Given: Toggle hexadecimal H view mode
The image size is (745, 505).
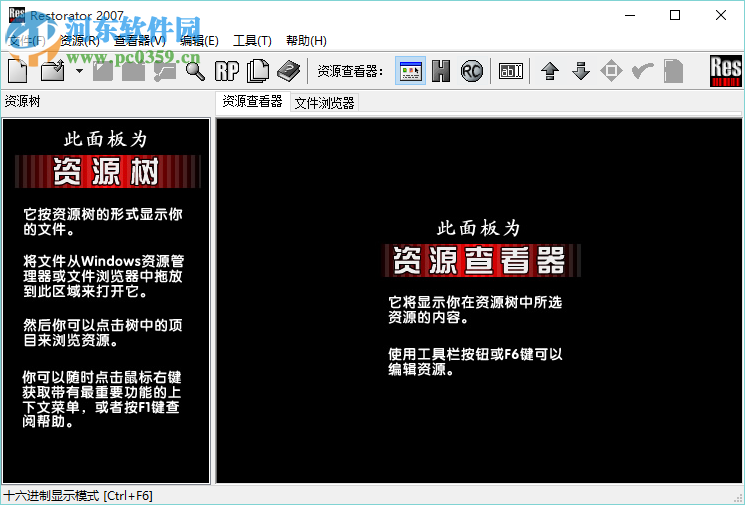Looking at the screenshot, I should click(441, 71).
